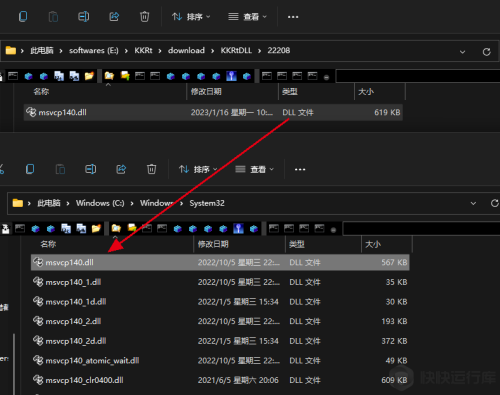Expand address history dropdown of System32 path
The width and height of the screenshot is (500, 395).
point(473,203)
